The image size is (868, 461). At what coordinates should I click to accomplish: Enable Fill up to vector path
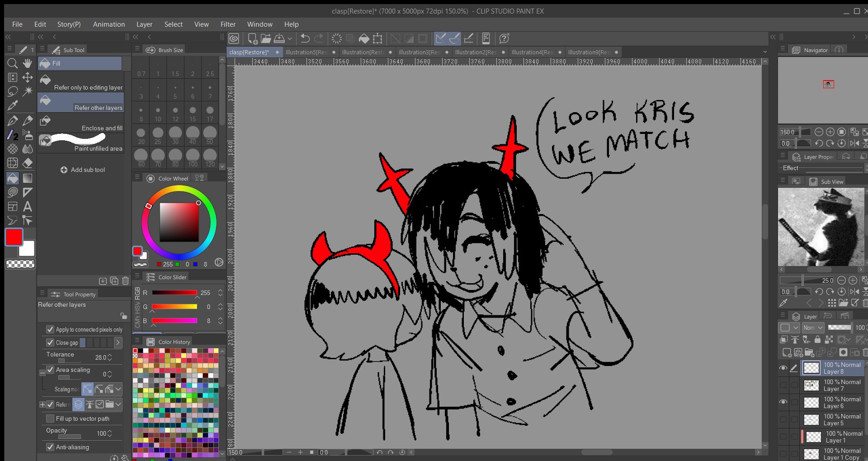pos(50,418)
